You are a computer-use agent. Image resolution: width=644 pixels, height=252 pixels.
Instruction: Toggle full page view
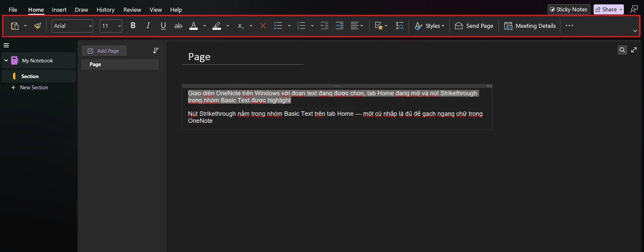point(634,50)
